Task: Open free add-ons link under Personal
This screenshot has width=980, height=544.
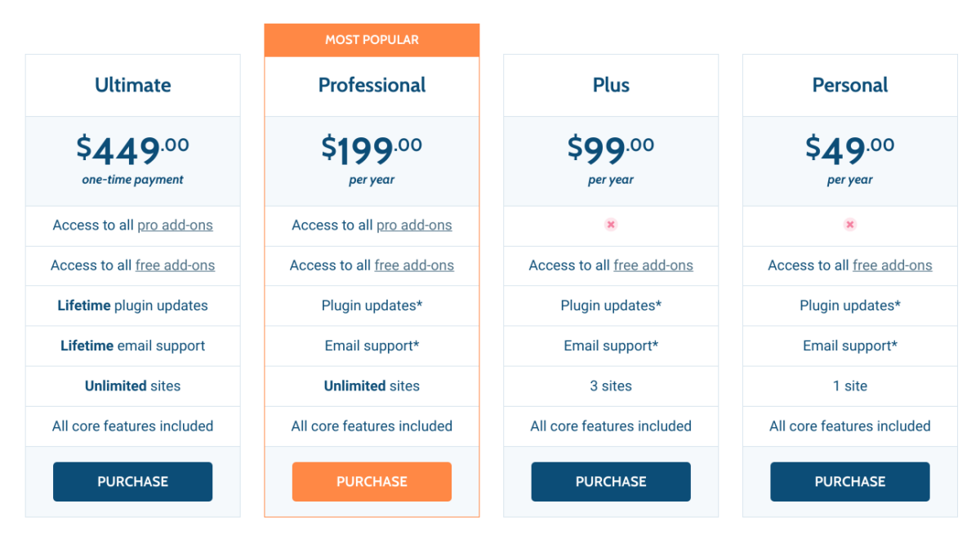Action: [893, 265]
